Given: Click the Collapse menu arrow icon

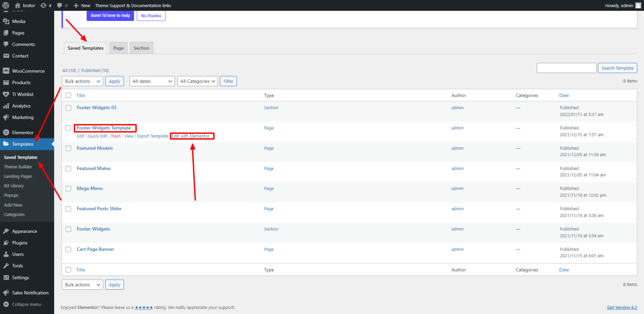Looking at the screenshot, I should click(6, 304).
